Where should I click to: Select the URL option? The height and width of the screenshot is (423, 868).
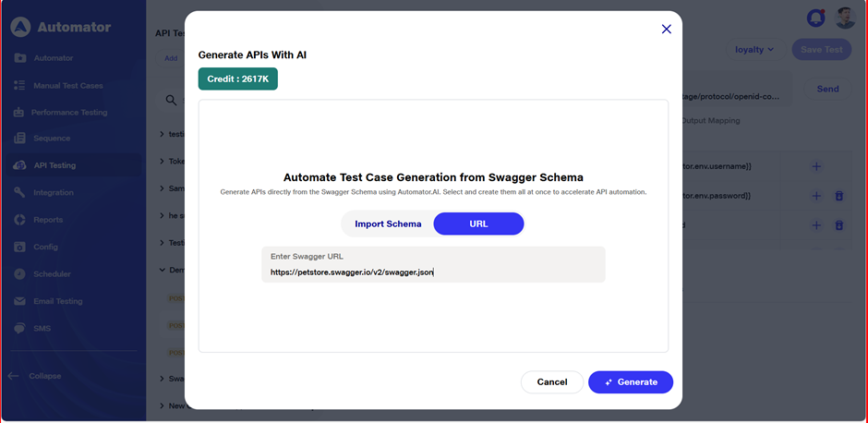[x=478, y=224]
